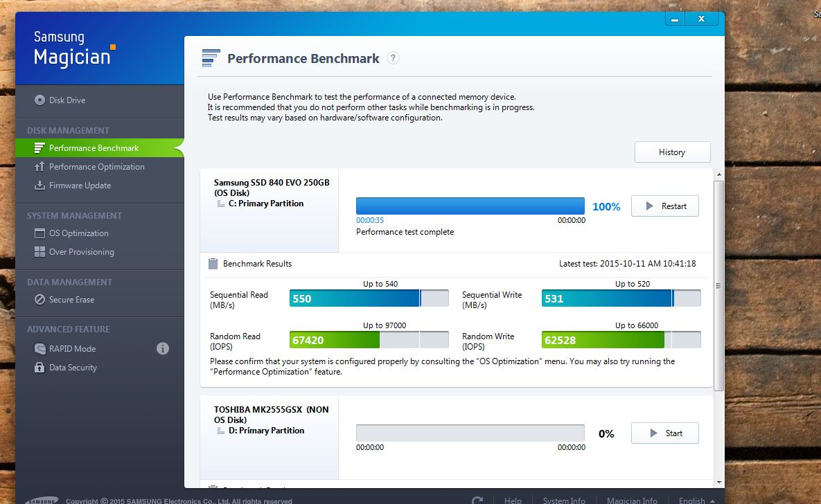This screenshot has width=821, height=504.
Task: Expand the English language dropdown
Action: 696,501
